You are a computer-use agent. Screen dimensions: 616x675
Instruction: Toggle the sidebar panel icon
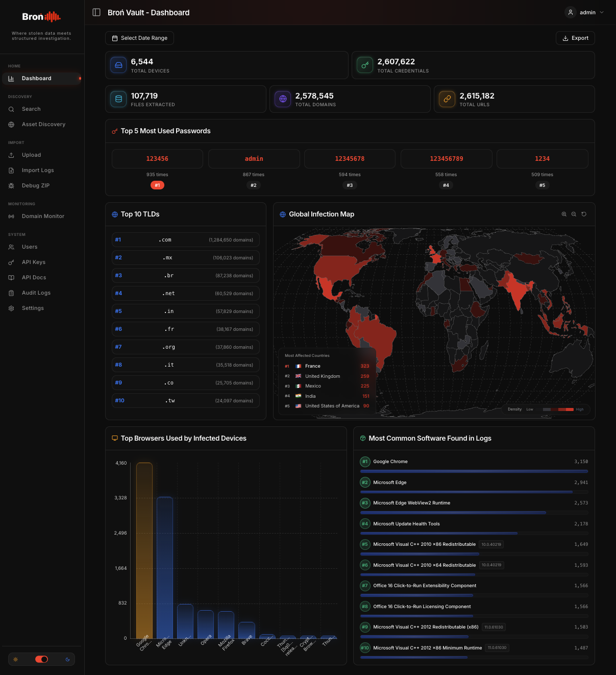pos(96,12)
